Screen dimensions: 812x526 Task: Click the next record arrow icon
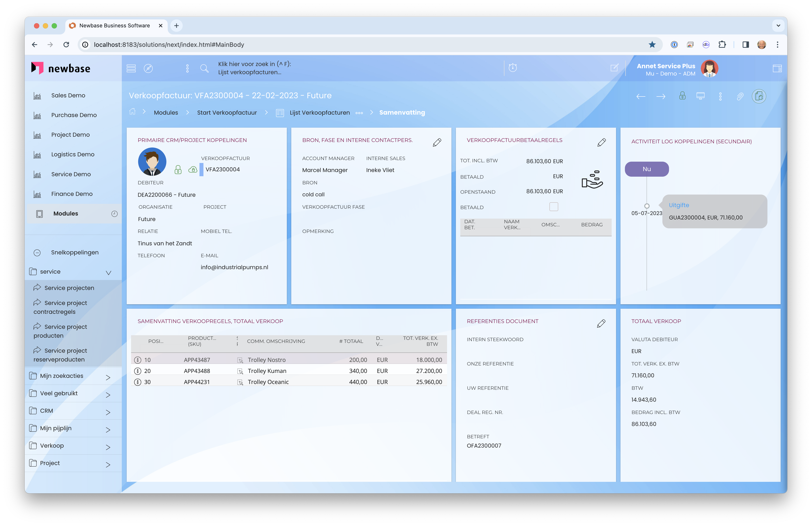[660, 96]
